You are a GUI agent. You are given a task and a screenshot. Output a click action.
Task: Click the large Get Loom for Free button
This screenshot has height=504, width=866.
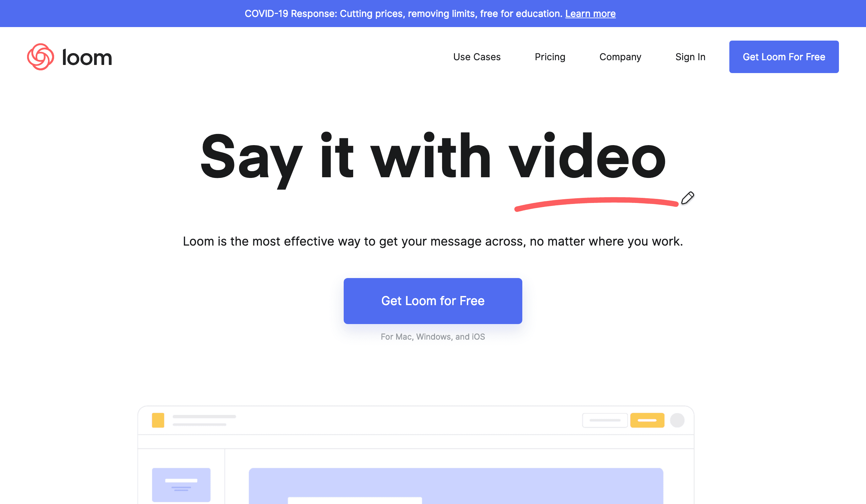pyautogui.click(x=433, y=301)
